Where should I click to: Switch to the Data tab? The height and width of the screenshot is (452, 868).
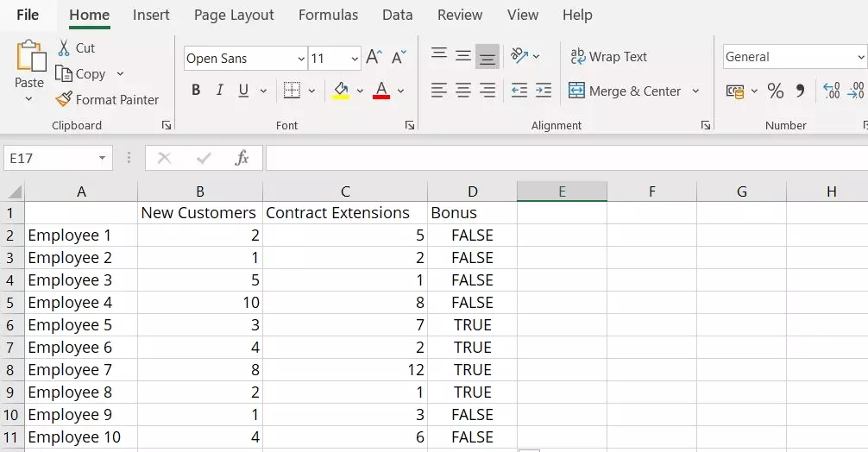point(398,15)
